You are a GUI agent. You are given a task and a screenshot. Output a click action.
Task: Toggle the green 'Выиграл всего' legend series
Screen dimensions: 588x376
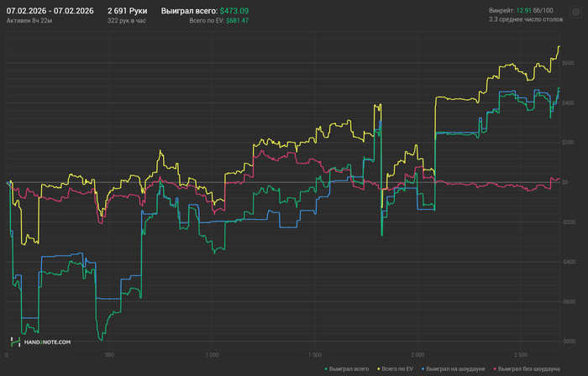tap(347, 369)
